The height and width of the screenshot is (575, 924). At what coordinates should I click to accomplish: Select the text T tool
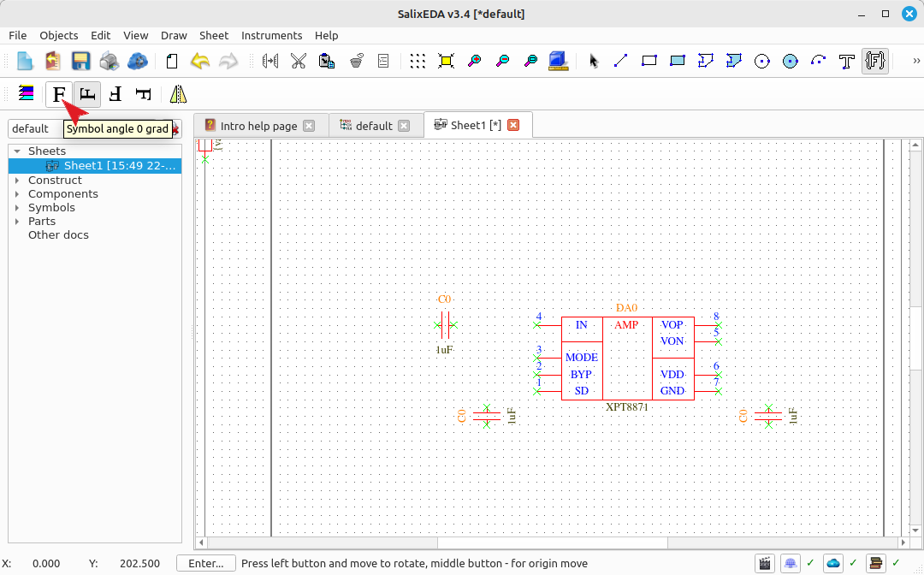pyautogui.click(x=847, y=61)
